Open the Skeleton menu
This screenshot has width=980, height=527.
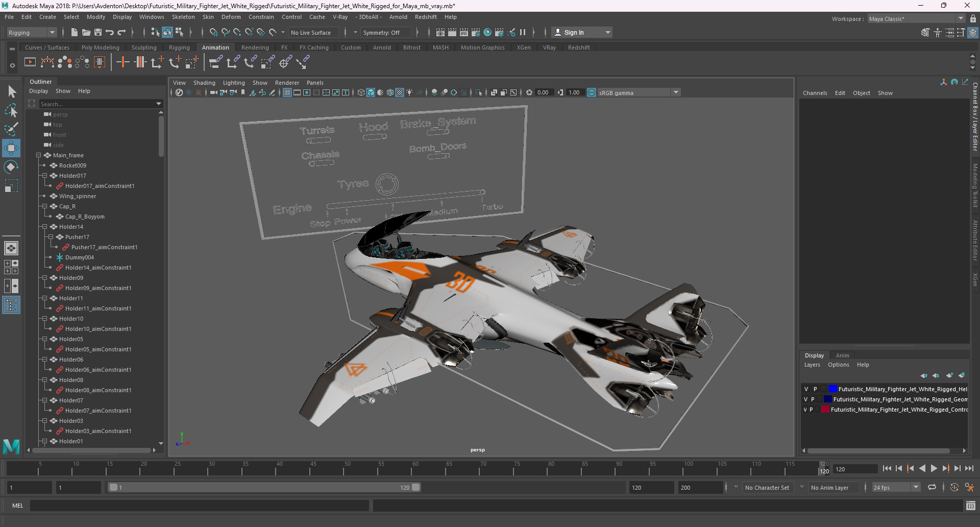(x=183, y=17)
